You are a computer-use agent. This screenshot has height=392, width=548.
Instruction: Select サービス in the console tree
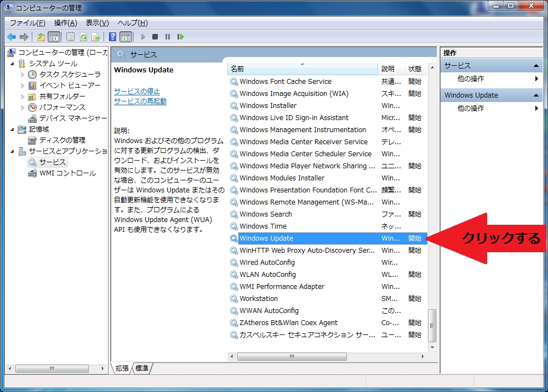pyautogui.click(x=52, y=162)
